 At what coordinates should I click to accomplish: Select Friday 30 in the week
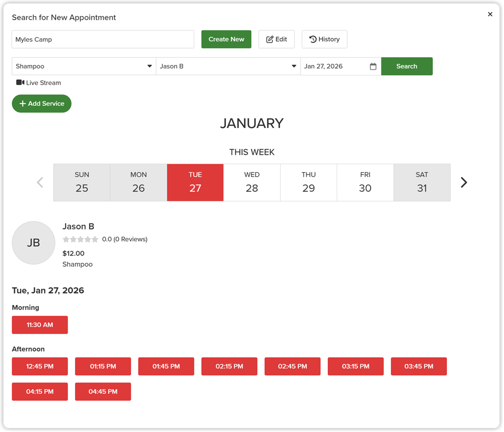(x=365, y=183)
